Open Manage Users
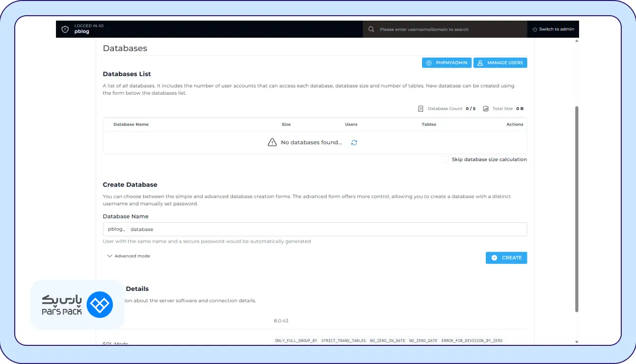Screen dimensions: 636x364 click(x=500, y=63)
